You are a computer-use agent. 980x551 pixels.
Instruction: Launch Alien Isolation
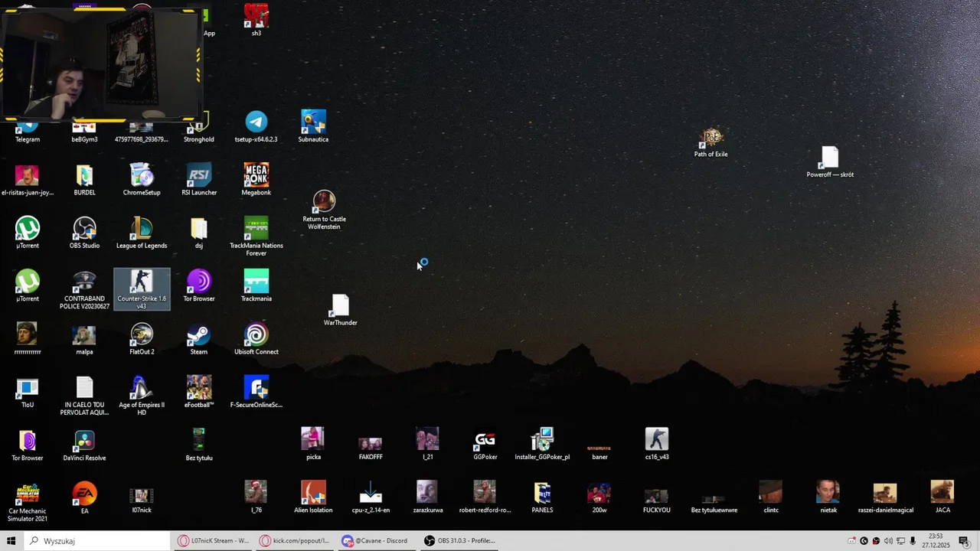313,497
